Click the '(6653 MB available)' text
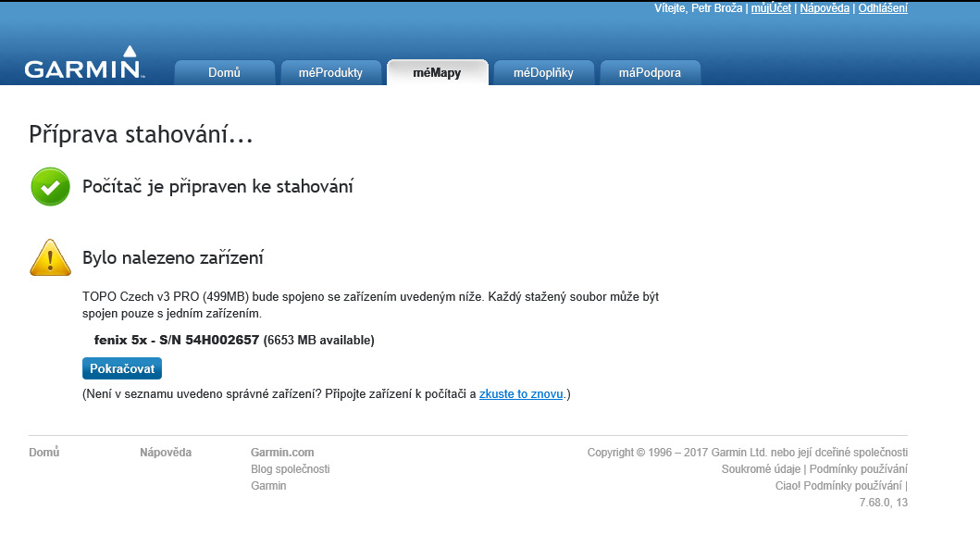980x560 pixels. [318, 340]
